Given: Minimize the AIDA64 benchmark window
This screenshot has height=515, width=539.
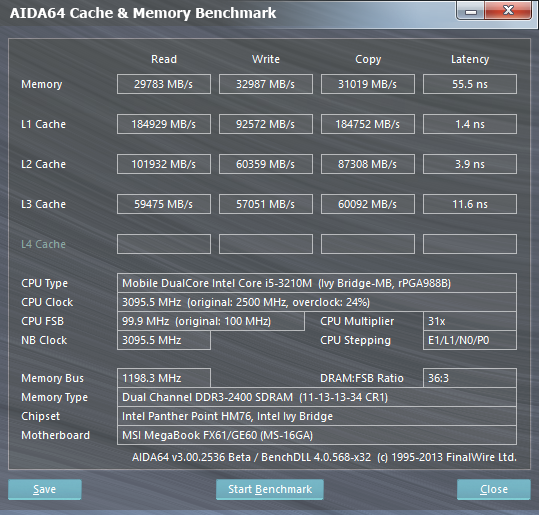Looking at the screenshot, I should coord(471,11).
